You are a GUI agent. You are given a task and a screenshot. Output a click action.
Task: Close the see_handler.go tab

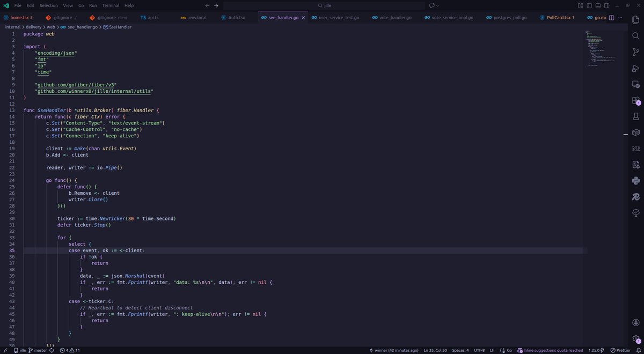click(303, 18)
